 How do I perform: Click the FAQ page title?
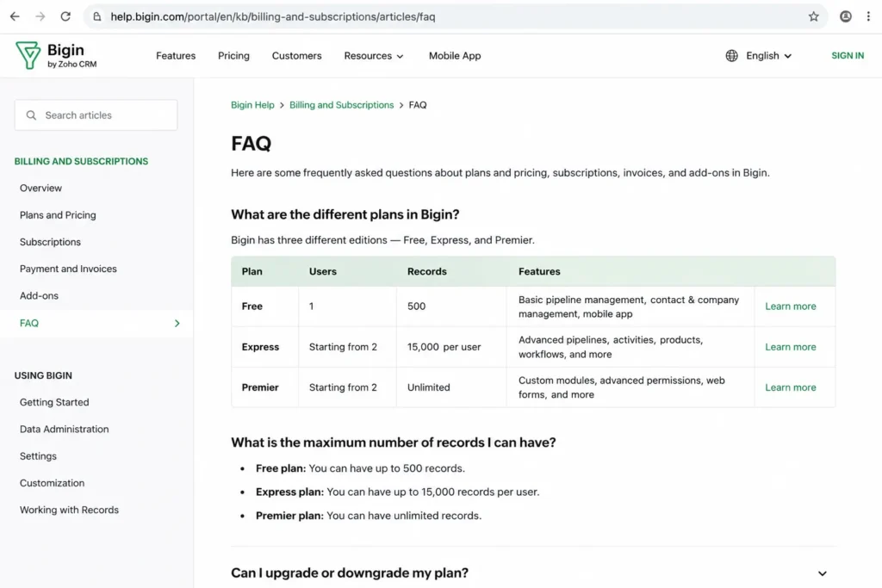(251, 144)
